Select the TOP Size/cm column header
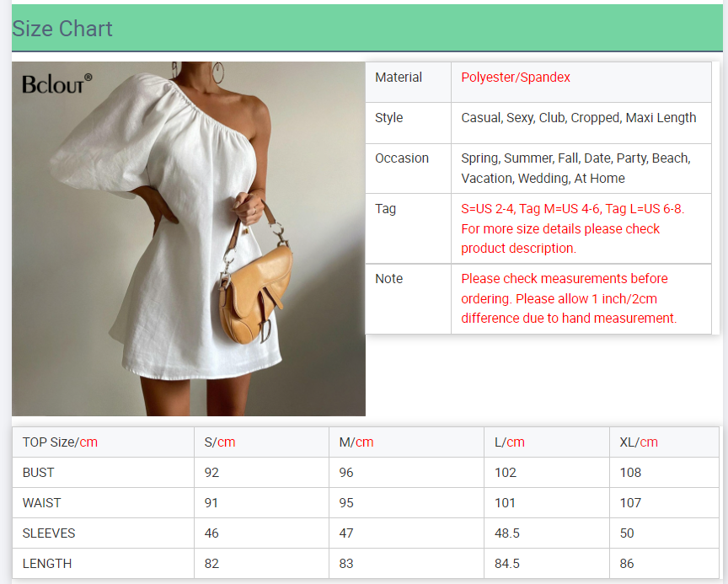The width and height of the screenshot is (728, 584). click(60, 442)
